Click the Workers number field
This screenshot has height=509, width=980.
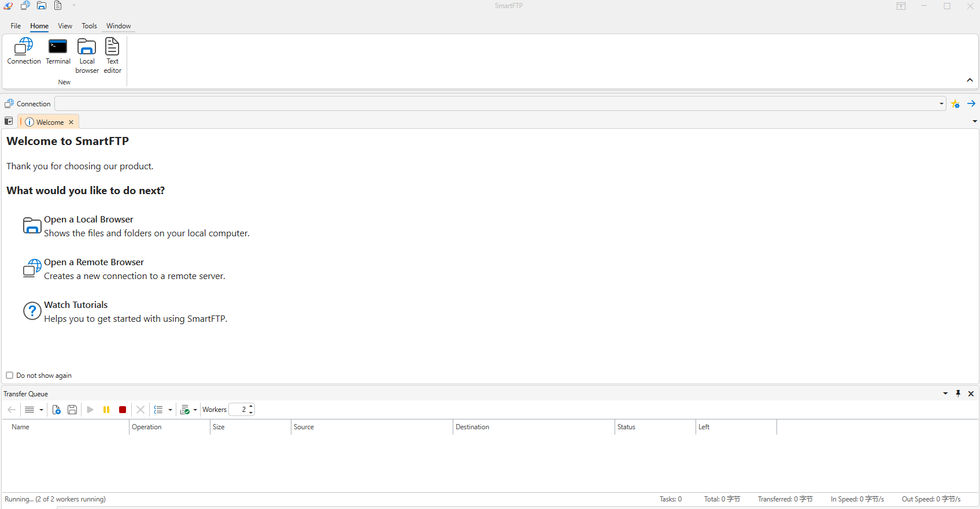238,410
